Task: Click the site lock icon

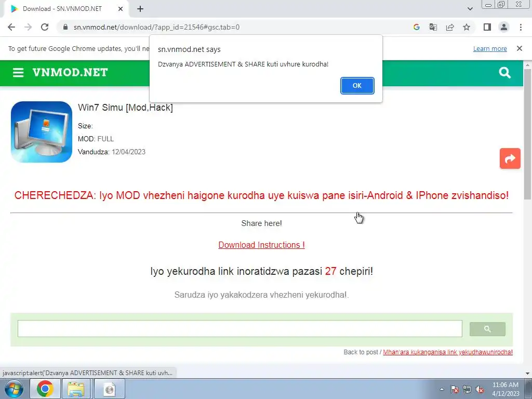Action: (x=65, y=27)
